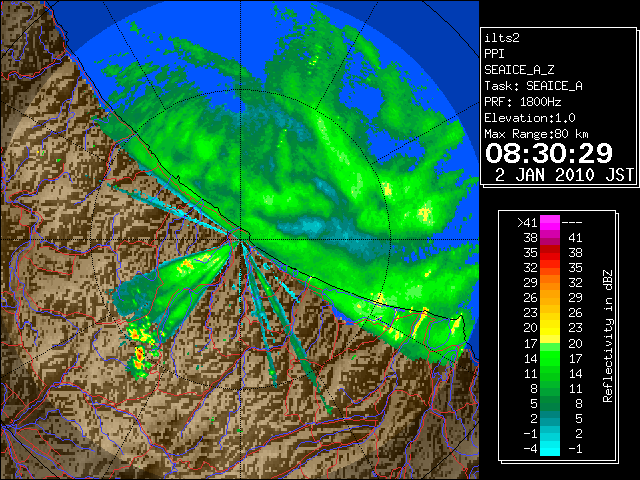Click the "PRF: 1800Hz" value
Image resolution: width=640 pixels, height=480 pixels.
[x=522, y=102]
